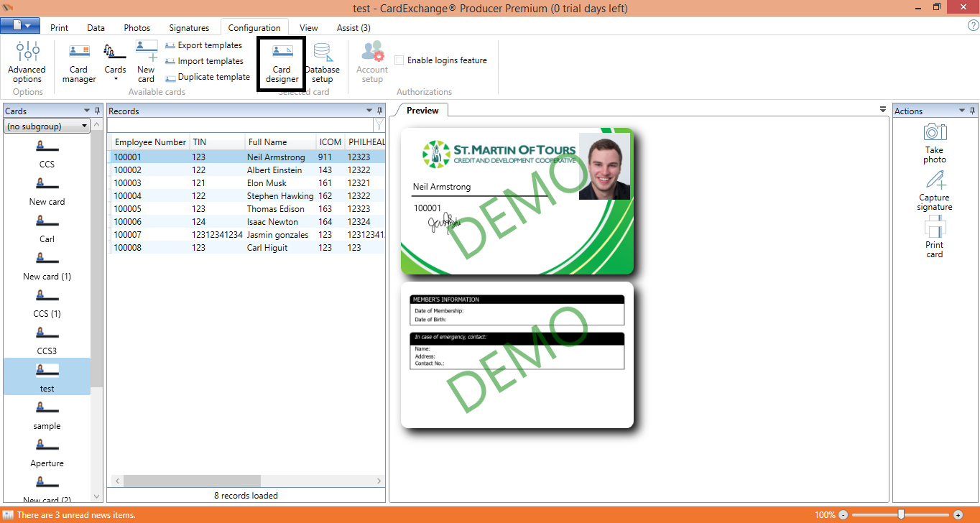Screen dimensions: 980x523
Task: Select the Preview tab
Action: tap(422, 111)
